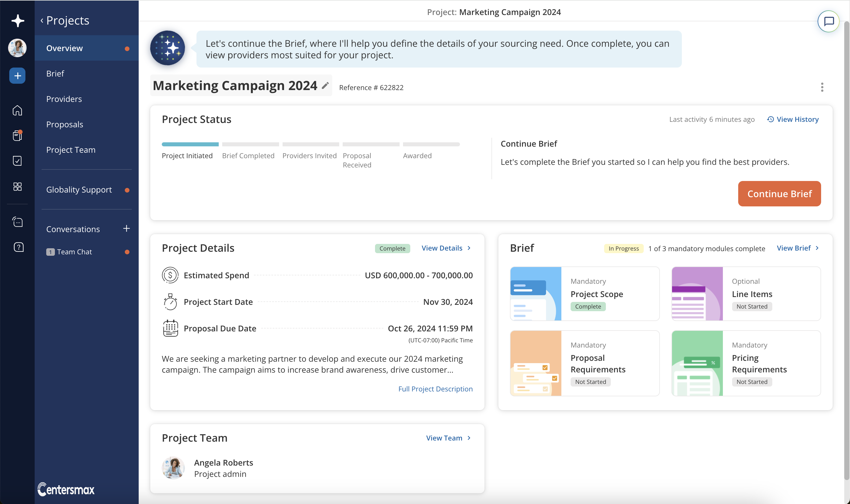The image size is (850, 504).
Task: Open the help question mark icon
Action: [18, 247]
